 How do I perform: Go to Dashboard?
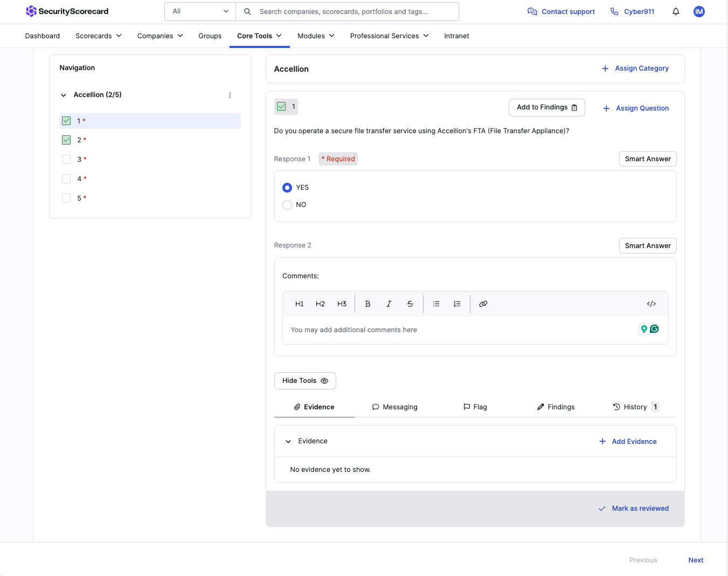pyautogui.click(x=43, y=36)
